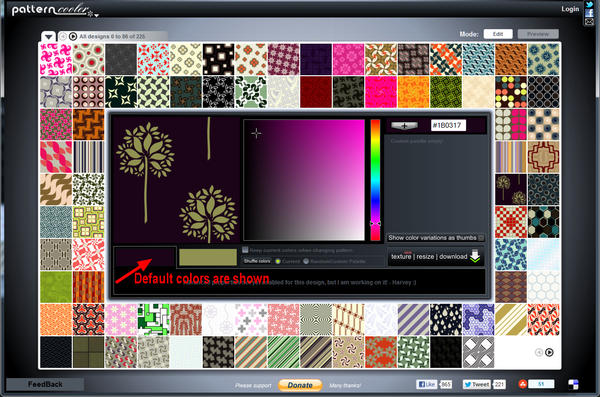Screen dimensions: 600x397
Task: Click the hex color field showing #1B0317
Action: point(448,125)
